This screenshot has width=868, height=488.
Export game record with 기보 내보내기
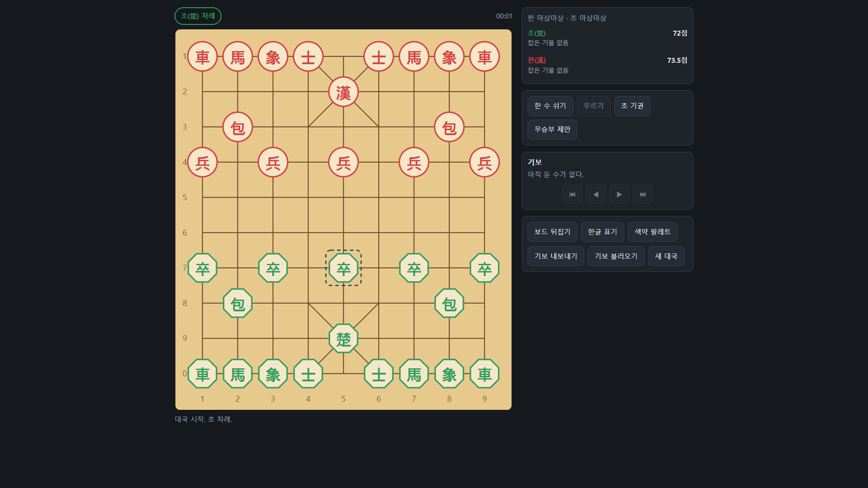pos(556,256)
